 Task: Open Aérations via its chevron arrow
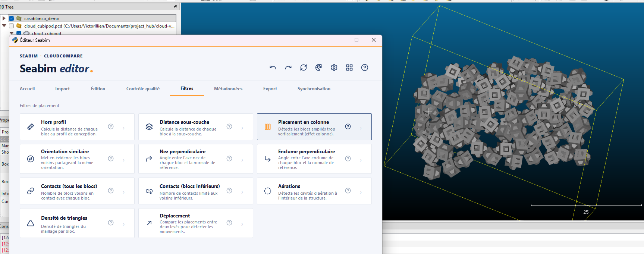[x=361, y=192]
